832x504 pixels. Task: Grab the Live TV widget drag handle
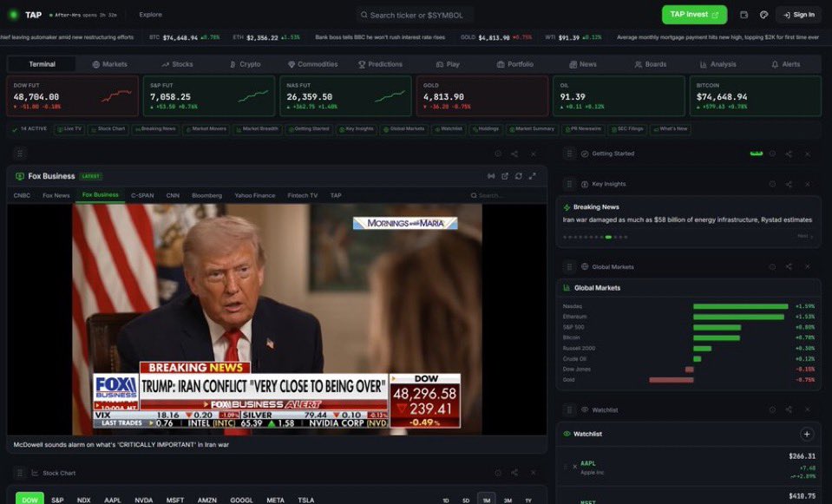pyautogui.click(x=20, y=154)
